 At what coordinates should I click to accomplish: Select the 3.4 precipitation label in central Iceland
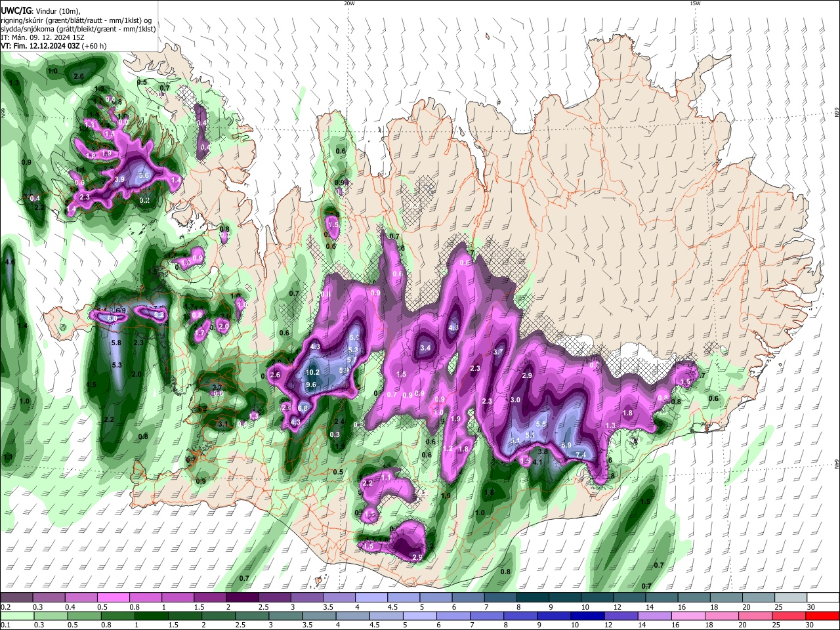(425, 348)
